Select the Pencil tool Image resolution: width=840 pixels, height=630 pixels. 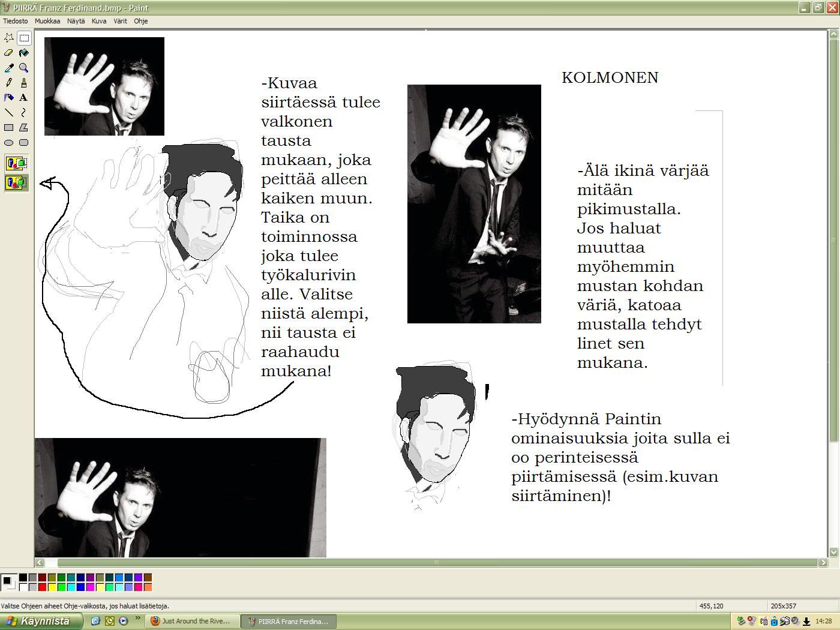click(x=9, y=83)
